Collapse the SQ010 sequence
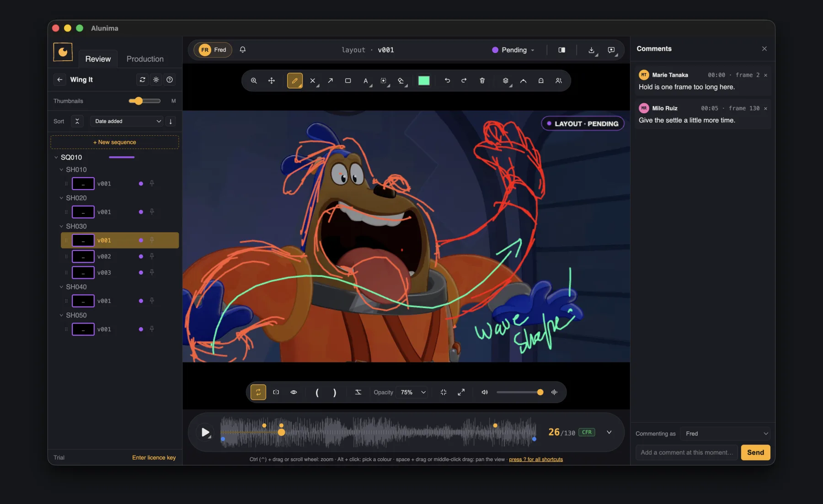The height and width of the screenshot is (504, 823). click(56, 157)
